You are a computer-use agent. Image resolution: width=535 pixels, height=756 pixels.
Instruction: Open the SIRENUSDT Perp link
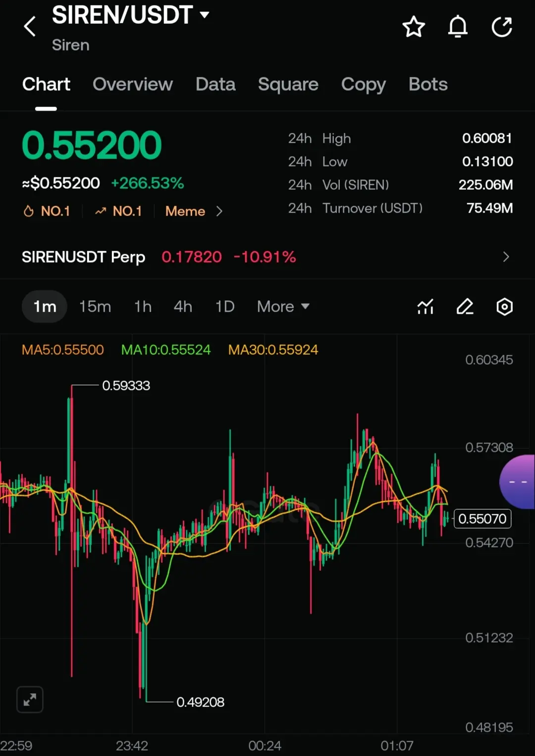(x=83, y=257)
